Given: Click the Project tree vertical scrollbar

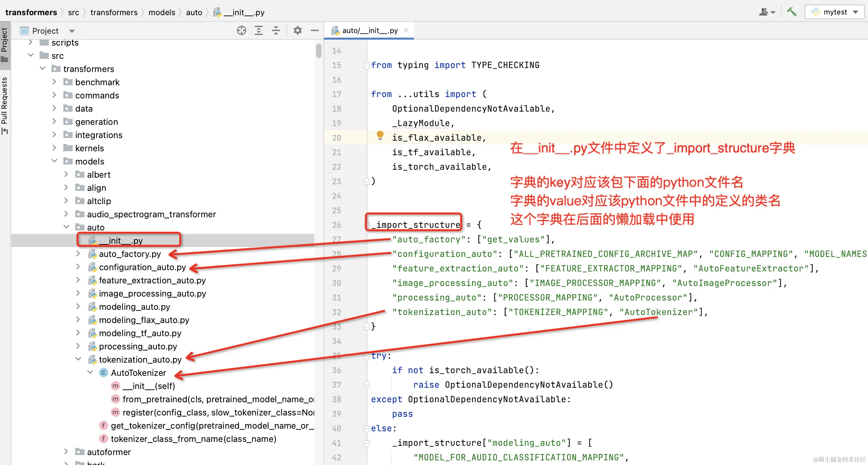Looking at the screenshot, I should tap(318, 51).
